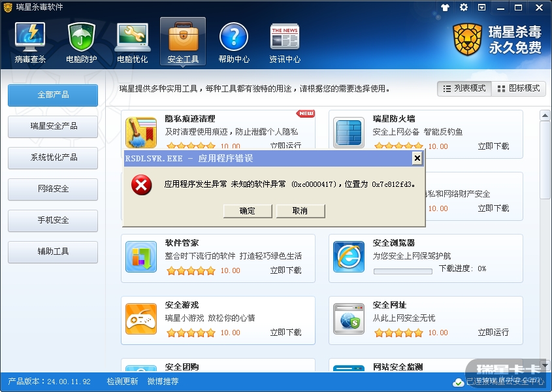The width and height of the screenshot is (552, 392).
Task: Click the 安全游戏 gamepad icon
Action: (141, 319)
